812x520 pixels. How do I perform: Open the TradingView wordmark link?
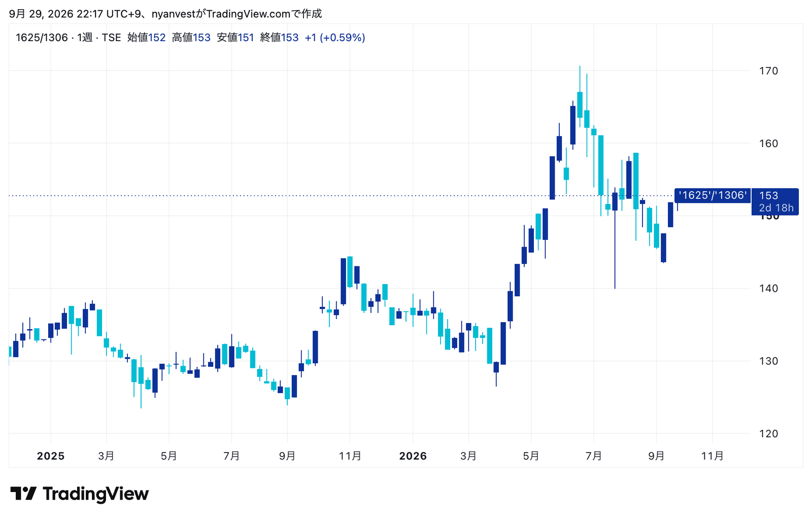click(x=96, y=494)
